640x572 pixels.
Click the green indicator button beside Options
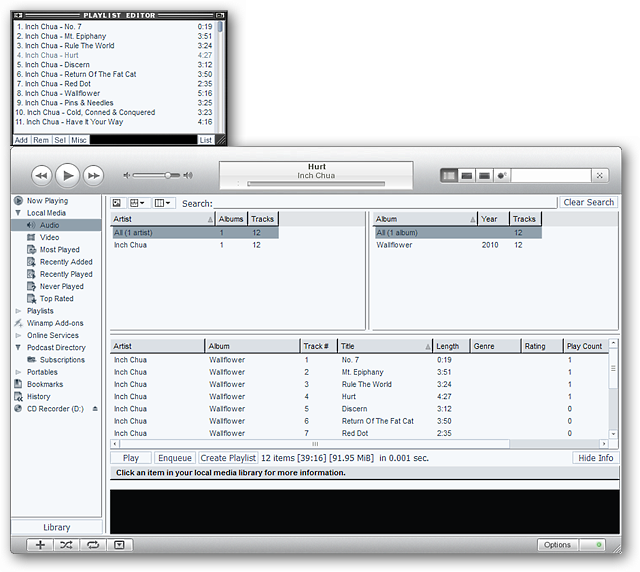(593, 545)
